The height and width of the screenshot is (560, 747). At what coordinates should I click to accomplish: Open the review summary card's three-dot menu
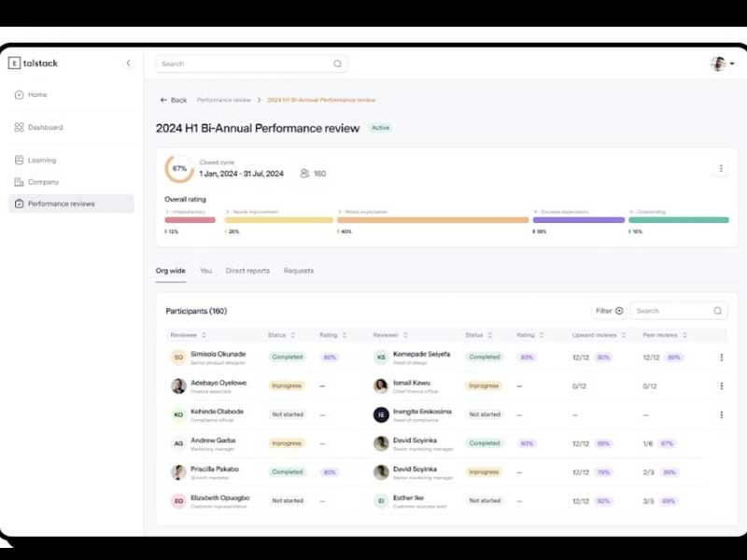(720, 169)
